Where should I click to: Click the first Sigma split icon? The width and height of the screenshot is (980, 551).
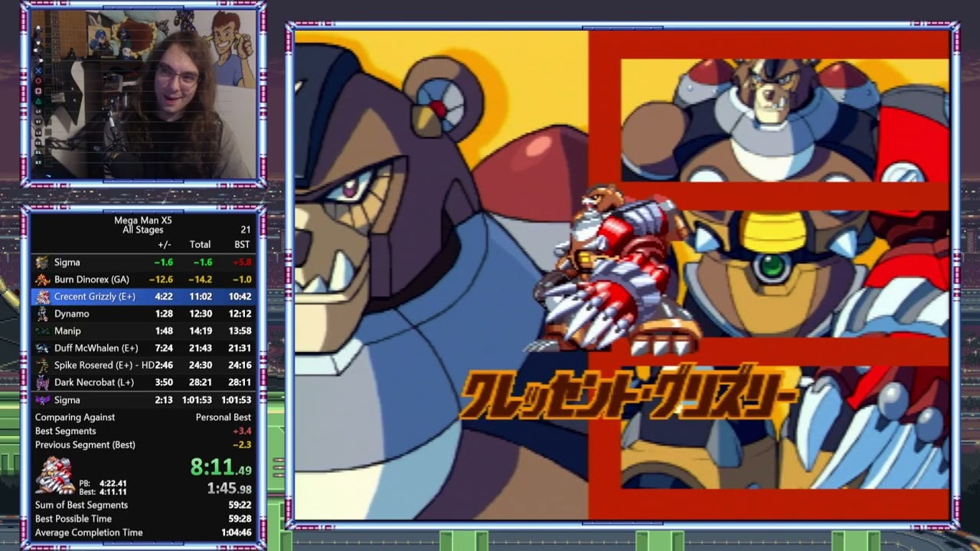pos(42,262)
